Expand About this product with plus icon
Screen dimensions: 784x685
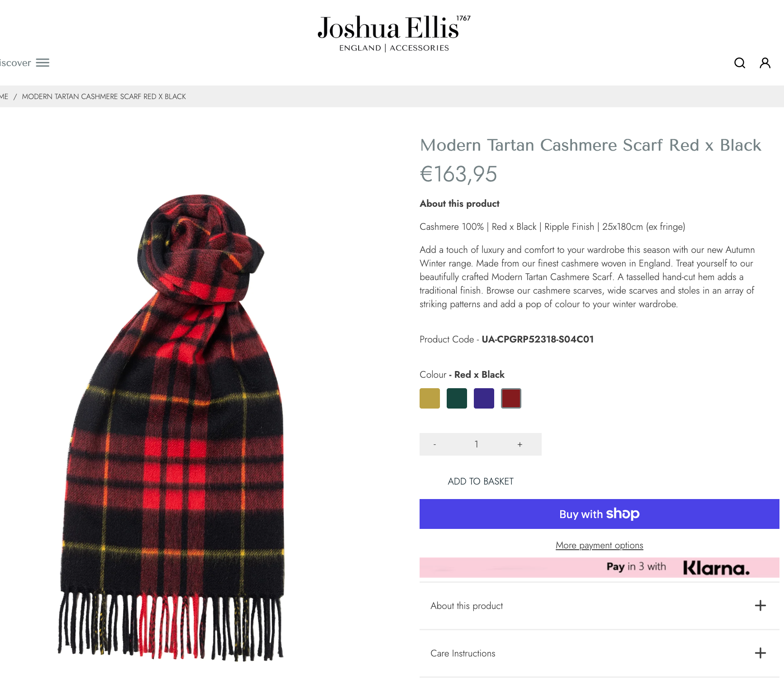click(x=760, y=605)
